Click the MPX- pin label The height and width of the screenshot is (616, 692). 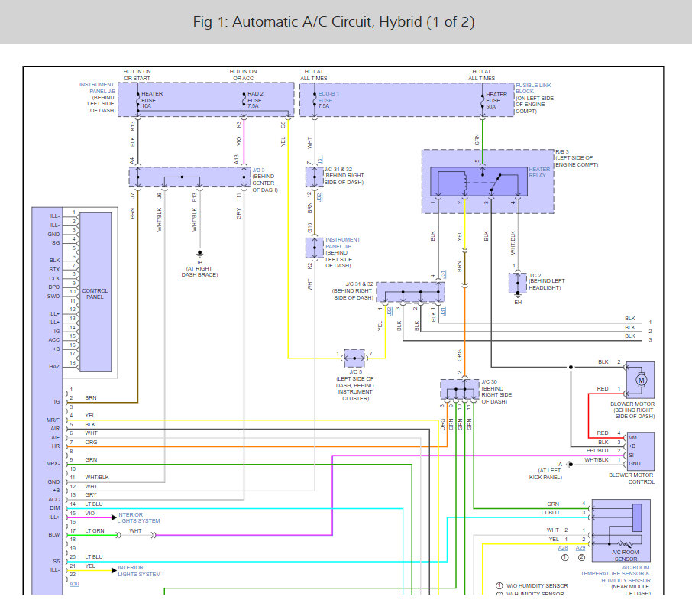coord(53,464)
